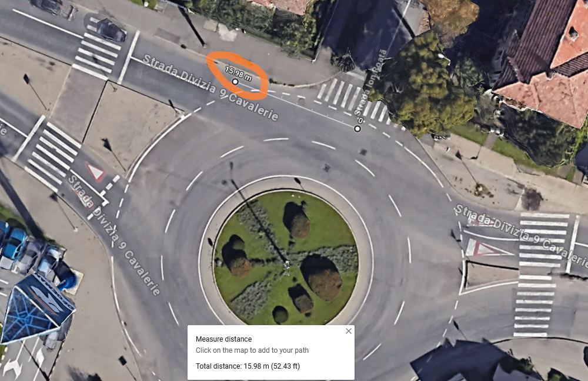Viewport: 588px width, 381px height.
Task: Click the blue glass pyramid structure
Action: [36, 308]
